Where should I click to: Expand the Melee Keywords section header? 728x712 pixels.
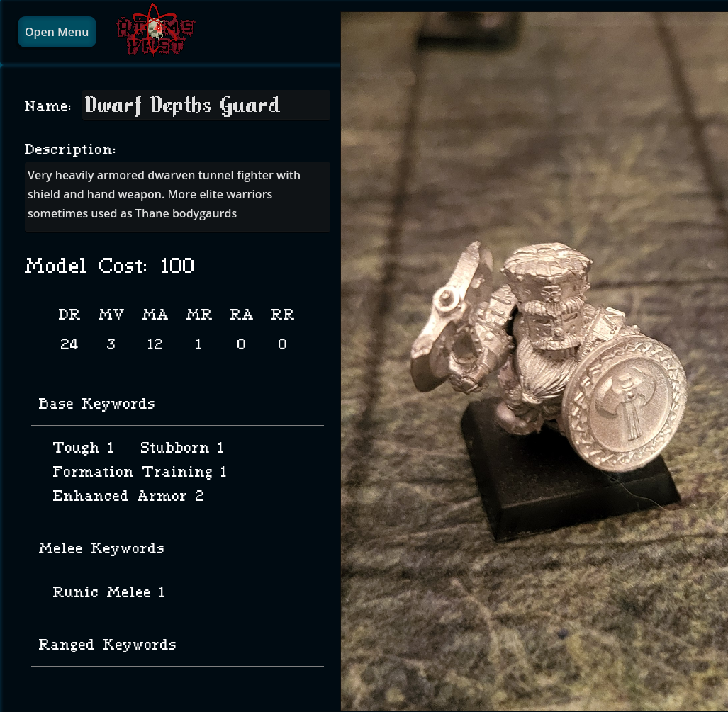(177, 548)
